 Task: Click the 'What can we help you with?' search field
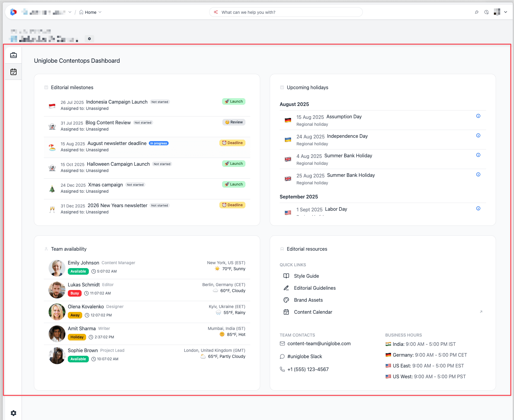[286, 12]
